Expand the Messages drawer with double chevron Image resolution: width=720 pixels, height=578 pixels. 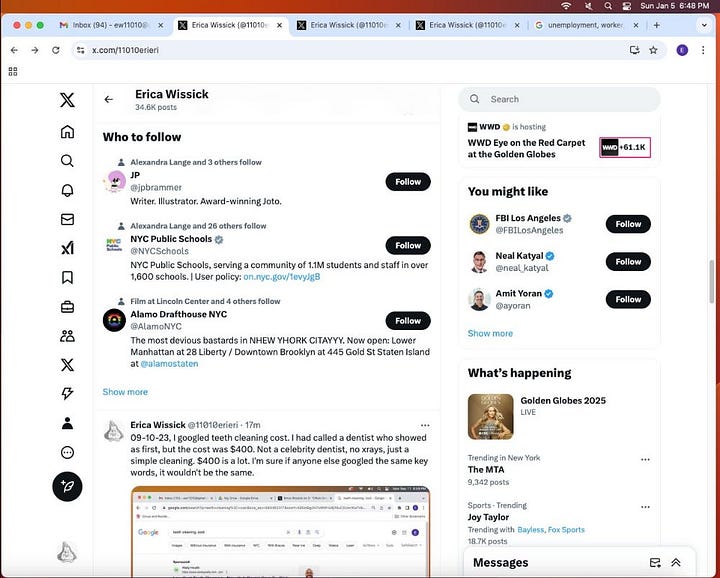(x=676, y=563)
